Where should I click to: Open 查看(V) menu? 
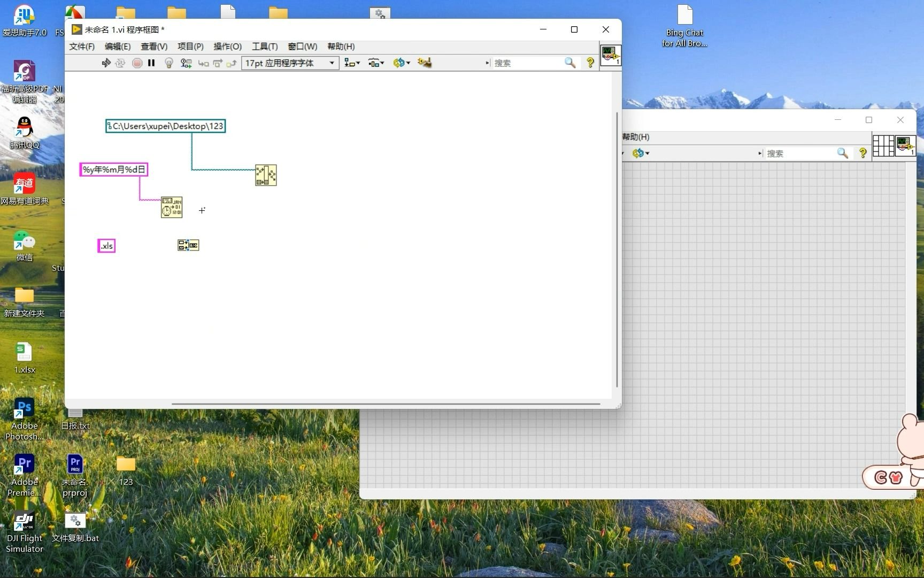(x=154, y=47)
